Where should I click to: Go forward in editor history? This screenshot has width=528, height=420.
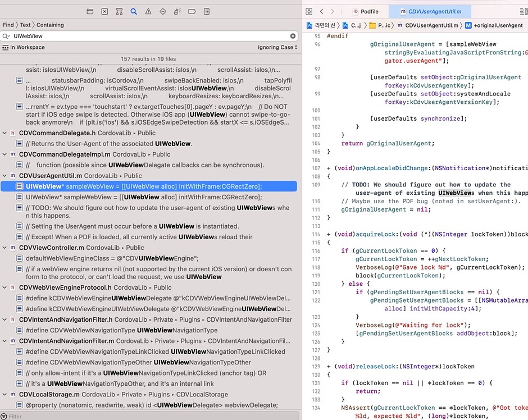click(333, 11)
